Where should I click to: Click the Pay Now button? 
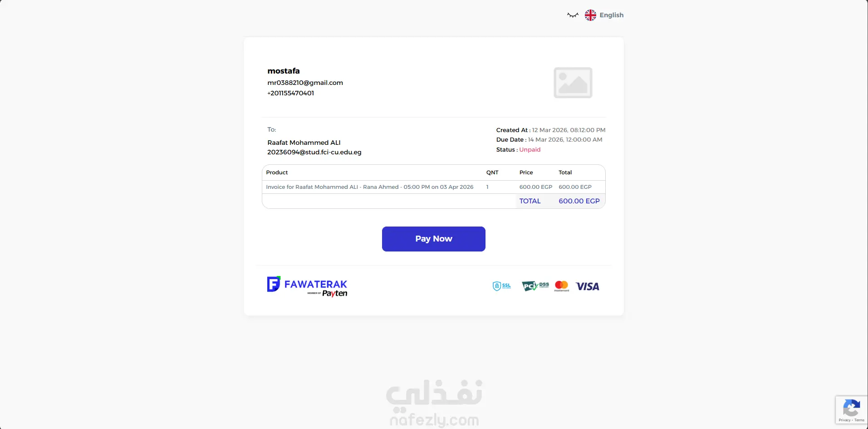pyautogui.click(x=433, y=239)
